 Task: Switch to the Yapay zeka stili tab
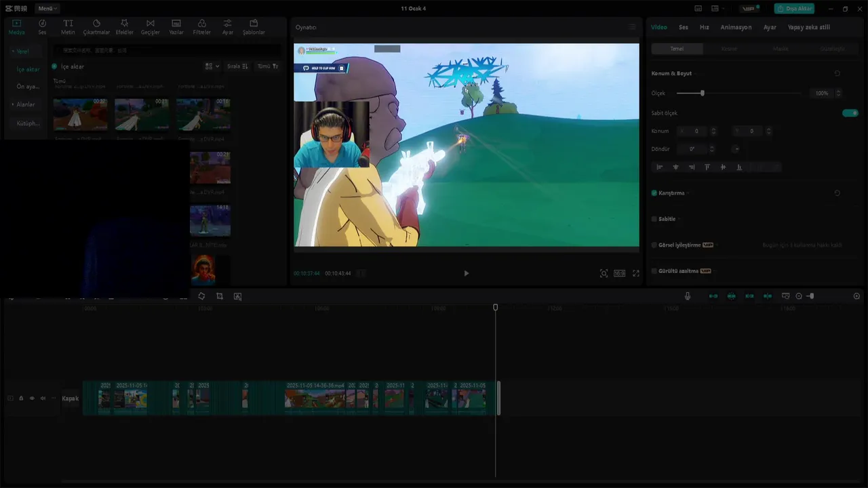click(808, 27)
